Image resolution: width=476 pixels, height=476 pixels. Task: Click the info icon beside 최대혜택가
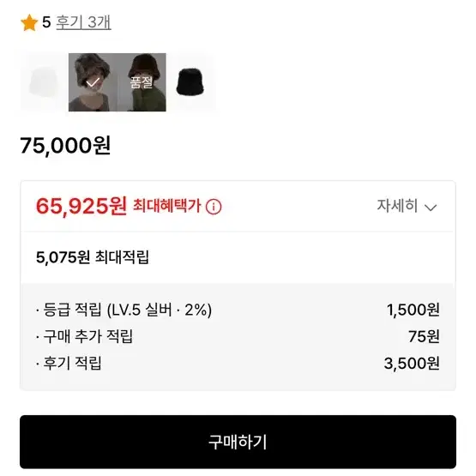214,207
